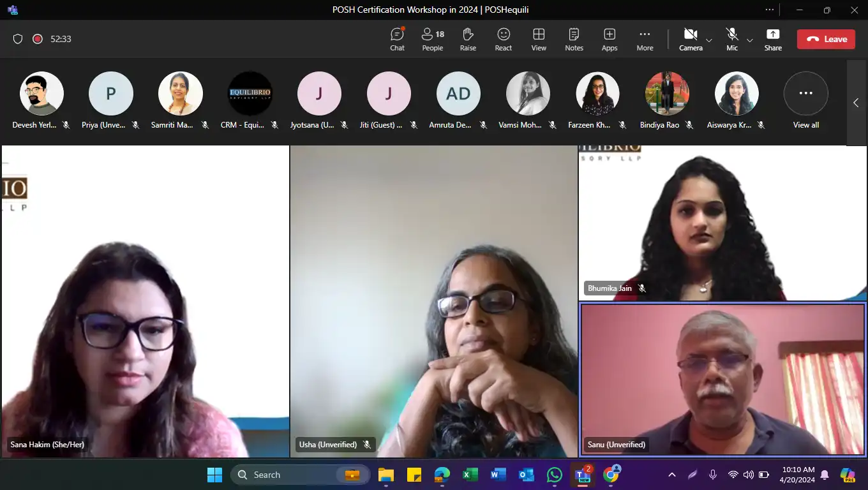Click the Share screen icon
The height and width of the screenshot is (490, 868).
[x=773, y=39]
